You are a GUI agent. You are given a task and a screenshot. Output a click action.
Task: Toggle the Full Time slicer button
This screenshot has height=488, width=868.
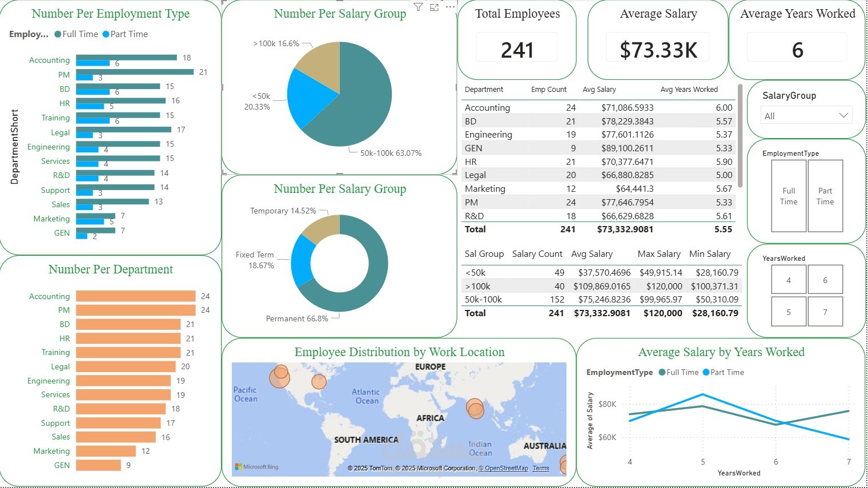(789, 196)
